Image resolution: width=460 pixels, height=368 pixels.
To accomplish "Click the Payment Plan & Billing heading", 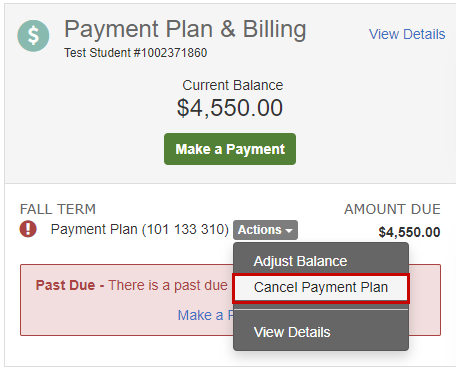I will click(185, 29).
